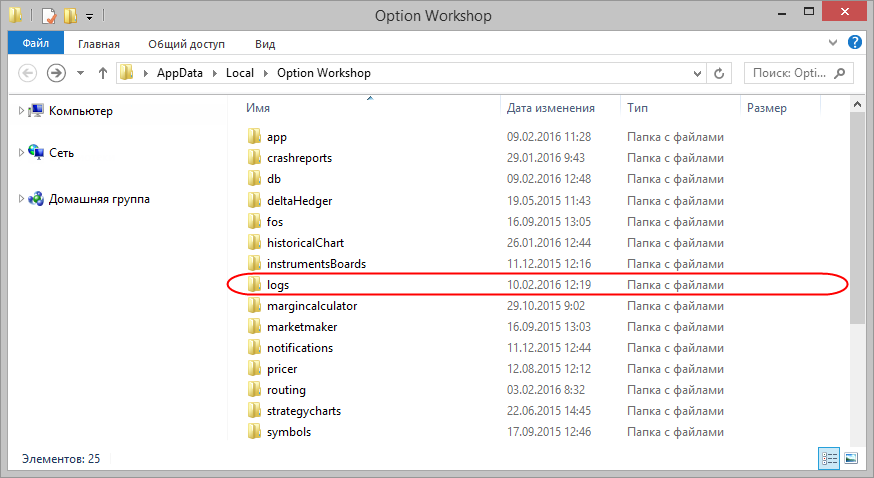Select the deltaHedger folder icon

click(x=254, y=200)
